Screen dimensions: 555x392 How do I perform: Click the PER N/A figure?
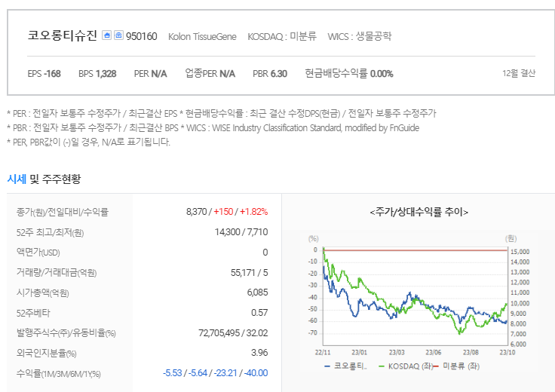[150, 74]
